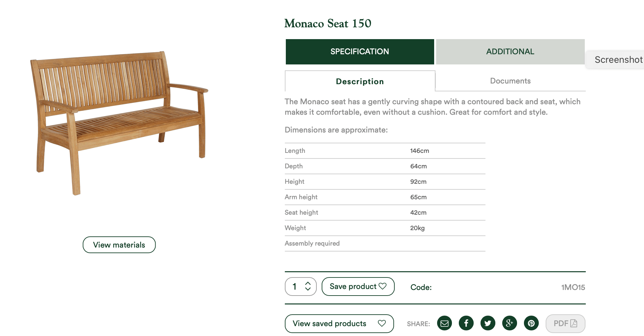644x336 pixels.
Task: Click the quantity number field
Action: tap(295, 287)
